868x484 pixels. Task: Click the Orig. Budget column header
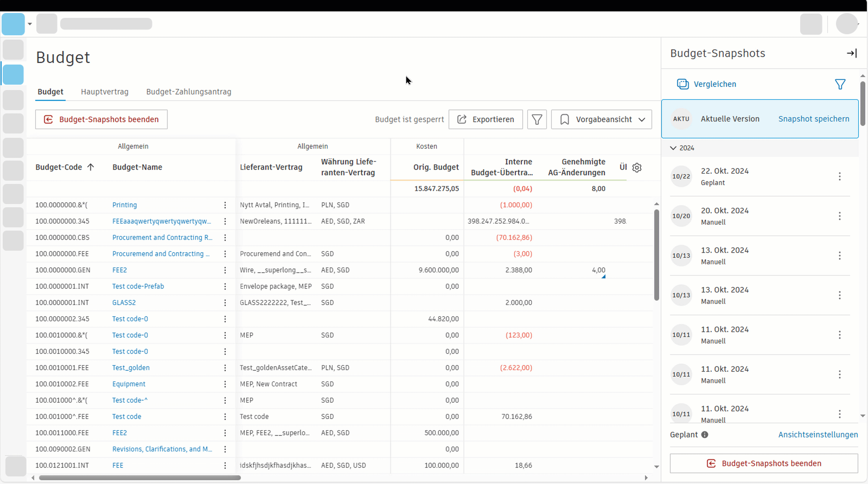click(x=436, y=167)
